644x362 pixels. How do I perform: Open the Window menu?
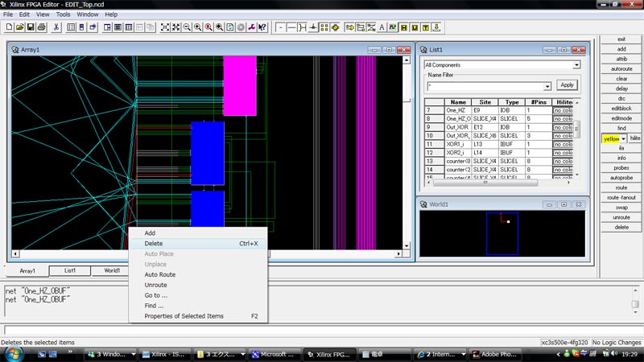pyautogui.click(x=88, y=14)
